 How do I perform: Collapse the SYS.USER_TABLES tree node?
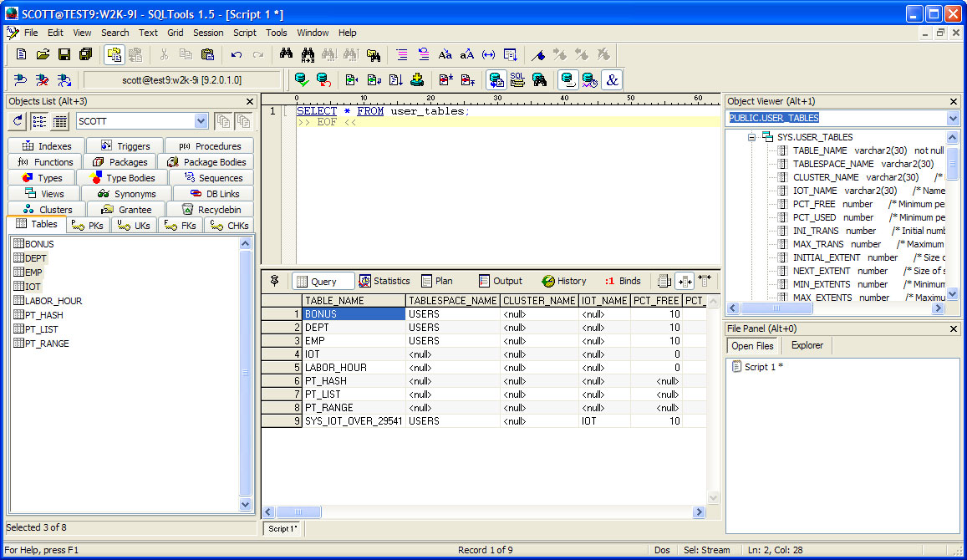[751, 137]
